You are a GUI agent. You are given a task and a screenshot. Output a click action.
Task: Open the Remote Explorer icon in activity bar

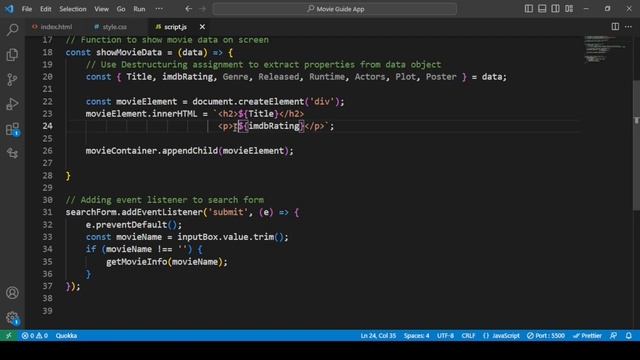point(12,153)
